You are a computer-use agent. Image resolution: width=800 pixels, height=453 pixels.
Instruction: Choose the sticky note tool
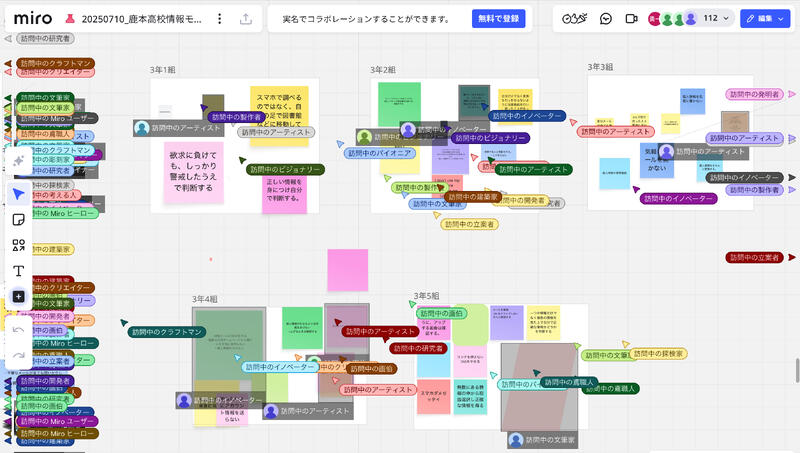18,219
